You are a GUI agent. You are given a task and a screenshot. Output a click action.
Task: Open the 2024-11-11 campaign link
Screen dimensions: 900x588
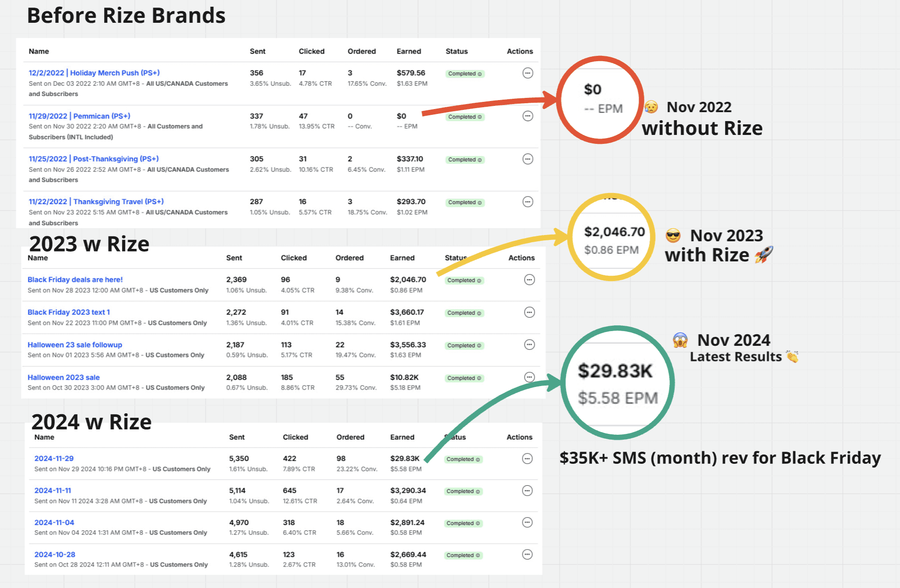[x=53, y=490]
